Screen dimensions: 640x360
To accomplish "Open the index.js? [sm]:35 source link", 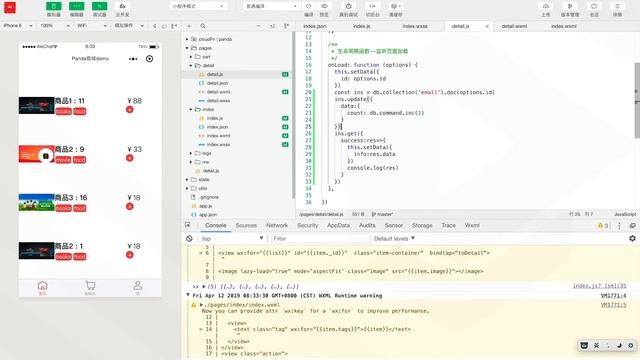I will 599,286.
